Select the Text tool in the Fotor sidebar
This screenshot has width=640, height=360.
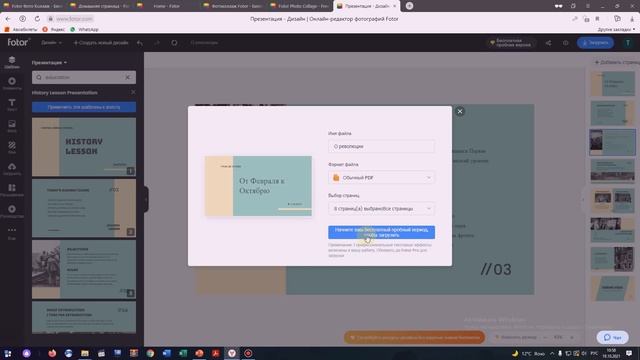pyautogui.click(x=12, y=104)
